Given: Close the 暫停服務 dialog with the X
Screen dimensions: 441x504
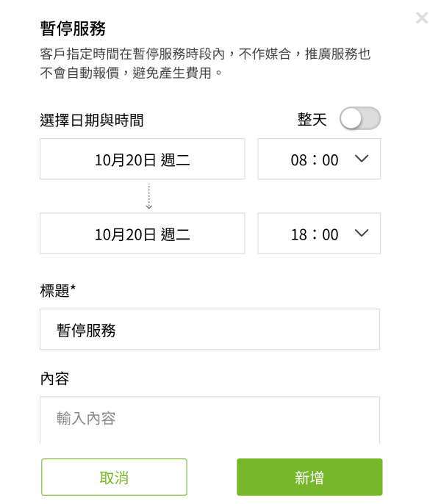Looking at the screenshot, I should pos(422,18).
